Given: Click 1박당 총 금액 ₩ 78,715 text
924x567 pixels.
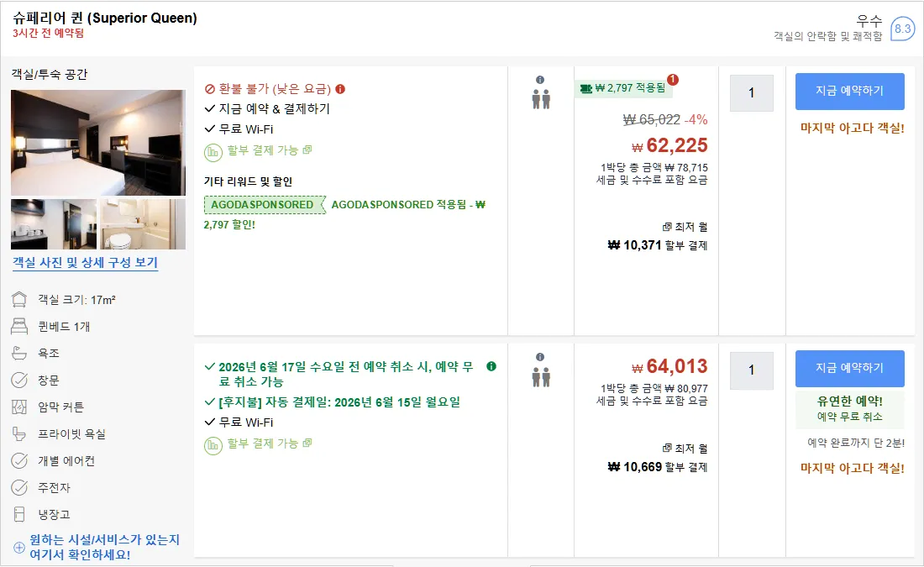Looking at the screenshot, I should 654,168.
